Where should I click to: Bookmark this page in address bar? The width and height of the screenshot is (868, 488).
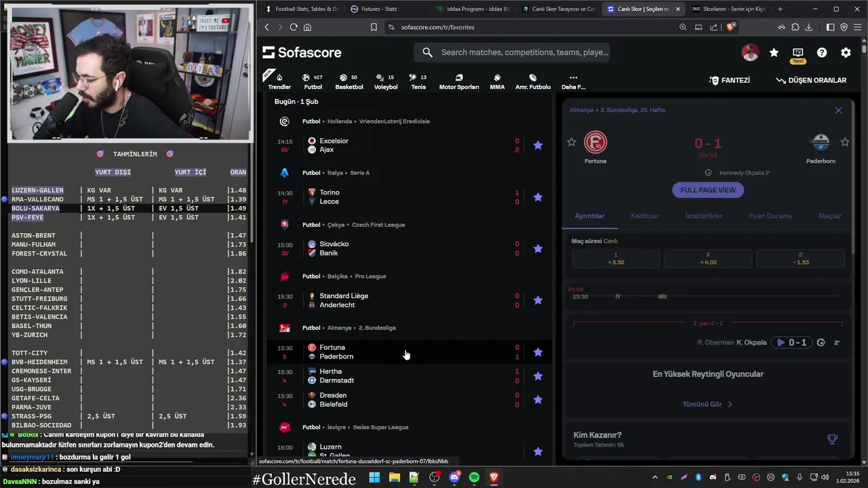click(374, 27)
